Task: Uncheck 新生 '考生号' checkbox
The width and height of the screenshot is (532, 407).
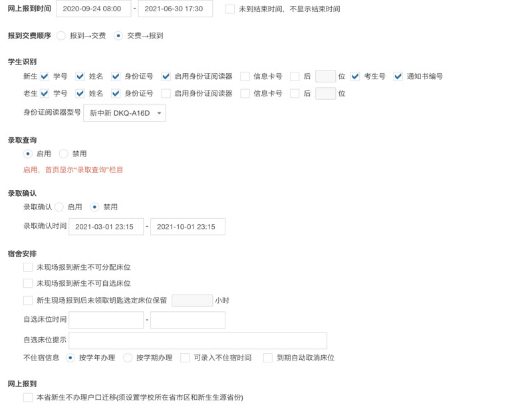Action: 356,76
